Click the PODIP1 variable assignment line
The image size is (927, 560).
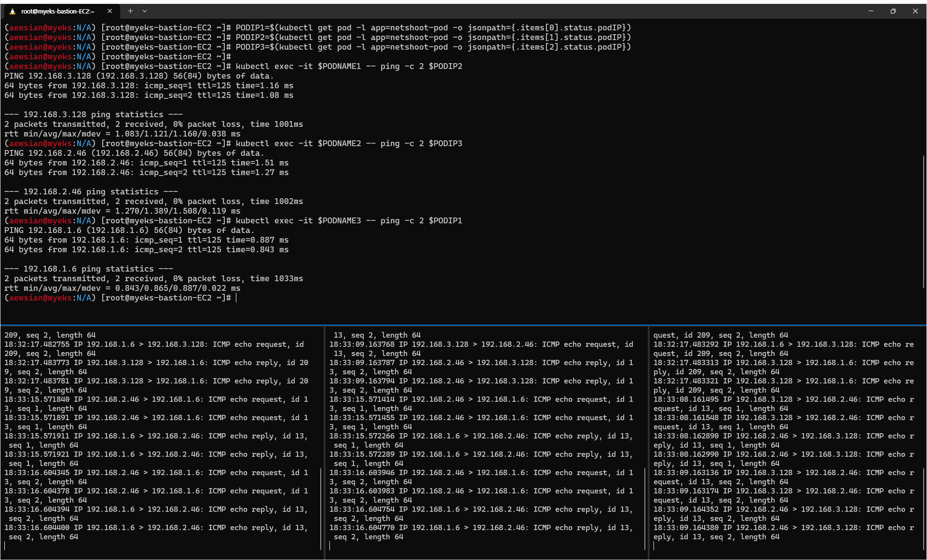(x=433, y=28)
